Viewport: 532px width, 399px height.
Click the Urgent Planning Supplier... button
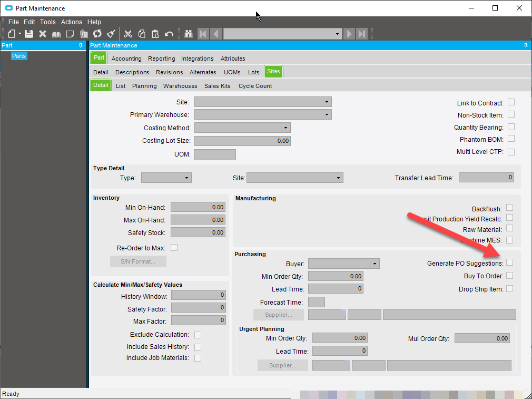pos(283,365)
